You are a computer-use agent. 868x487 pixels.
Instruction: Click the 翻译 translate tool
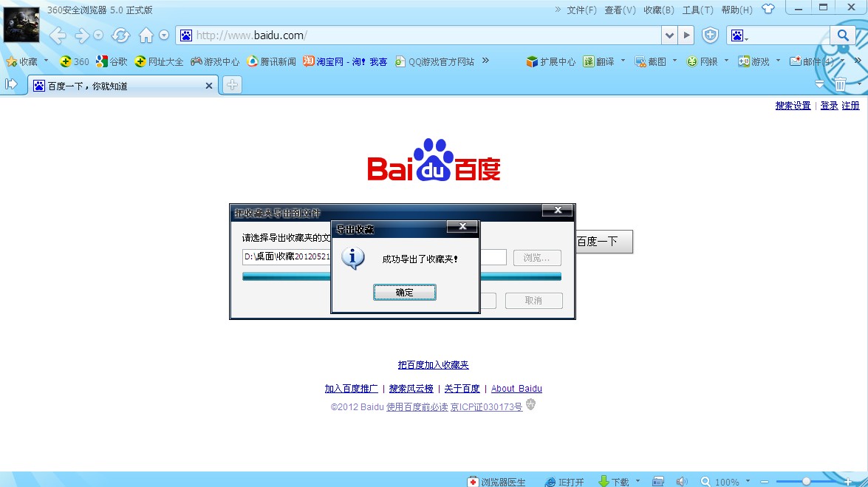[x=598, y=61]
